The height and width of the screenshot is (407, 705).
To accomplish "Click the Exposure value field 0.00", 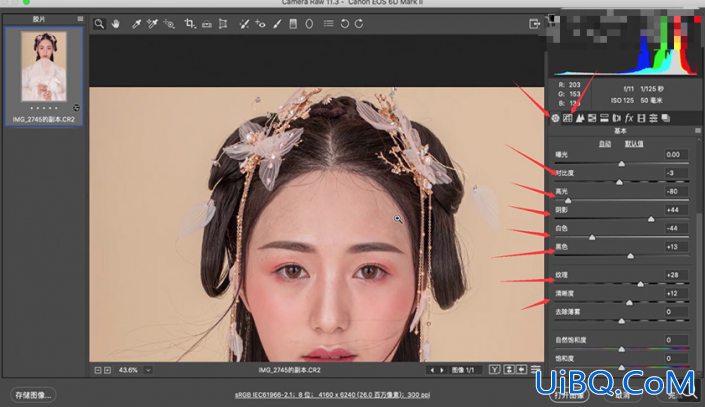I will tap(676, 155).
